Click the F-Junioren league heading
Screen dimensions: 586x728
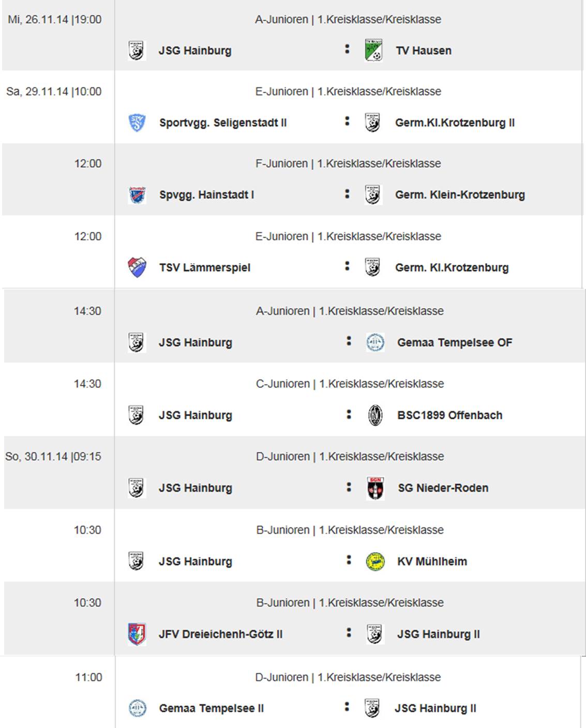pos(348,163)
